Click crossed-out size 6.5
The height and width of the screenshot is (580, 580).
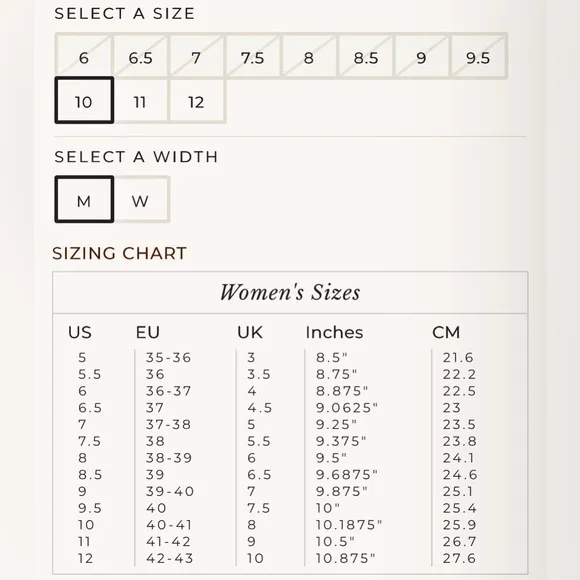coord(140,56)
